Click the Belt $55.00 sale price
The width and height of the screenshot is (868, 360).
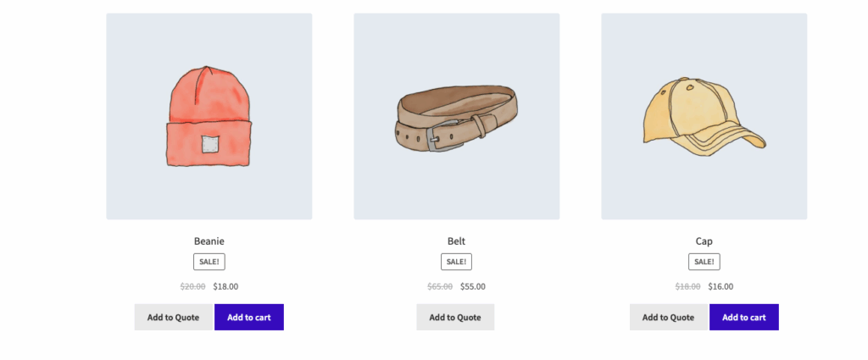pos(473,286)
